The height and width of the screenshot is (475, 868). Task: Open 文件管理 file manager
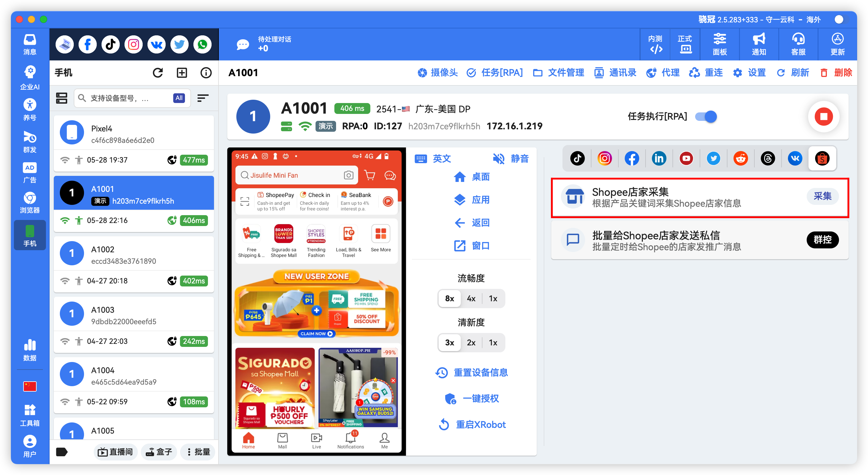click(x=559, y=73)
